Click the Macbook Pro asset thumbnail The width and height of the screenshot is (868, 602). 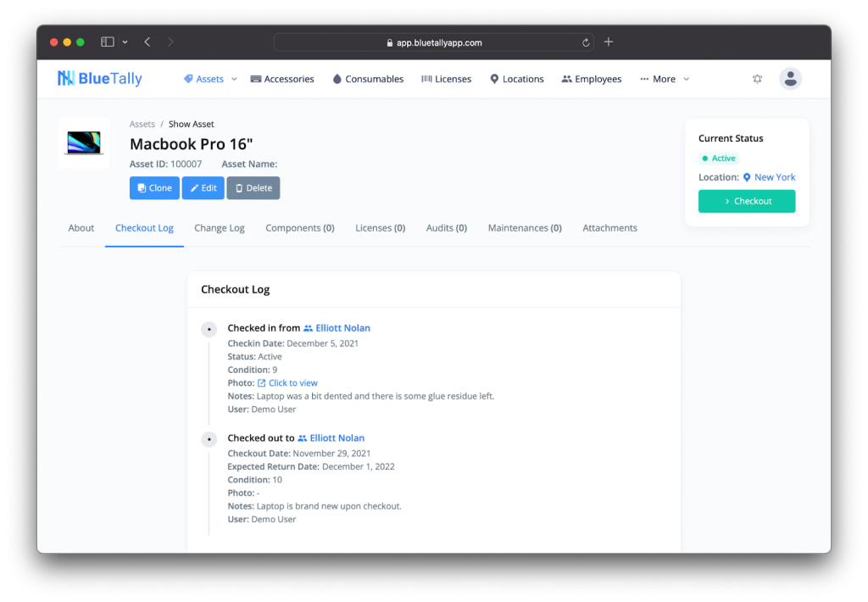(x=84, y=143)
